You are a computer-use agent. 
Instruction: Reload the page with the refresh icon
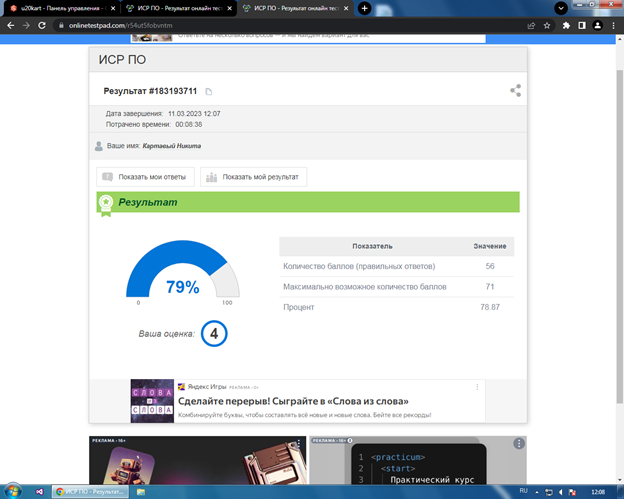pyautogui.click(x=50, y=25)
